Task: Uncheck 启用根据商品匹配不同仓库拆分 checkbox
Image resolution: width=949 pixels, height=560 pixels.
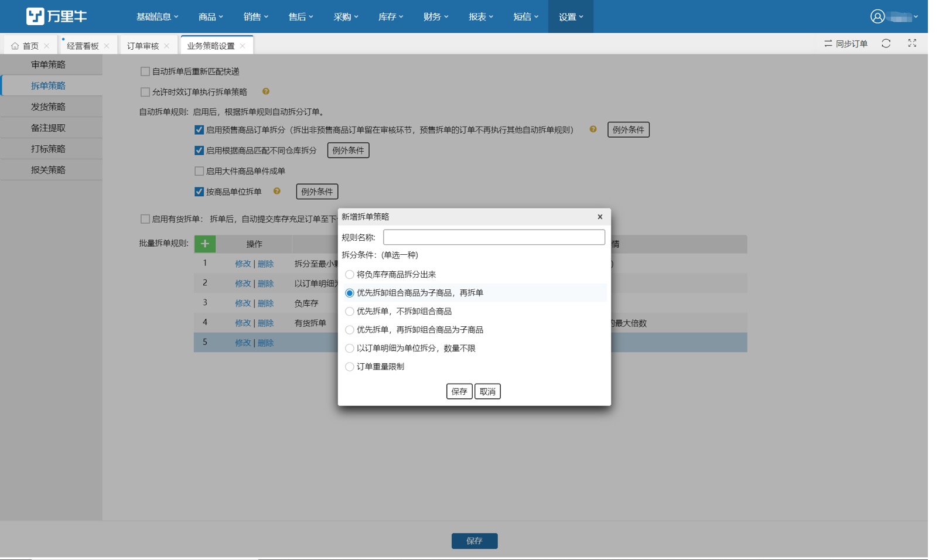Action: 199,151
